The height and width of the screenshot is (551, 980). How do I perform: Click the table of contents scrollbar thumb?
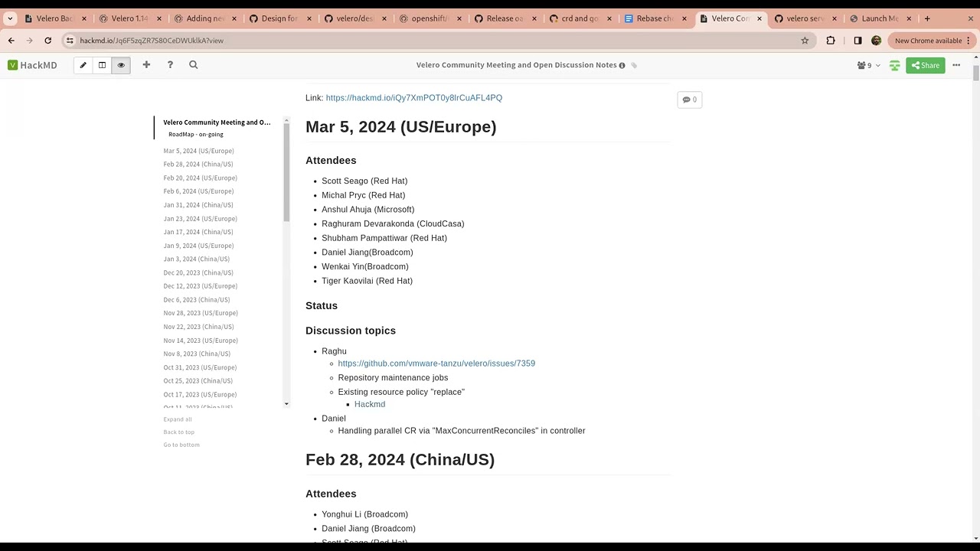287,172
